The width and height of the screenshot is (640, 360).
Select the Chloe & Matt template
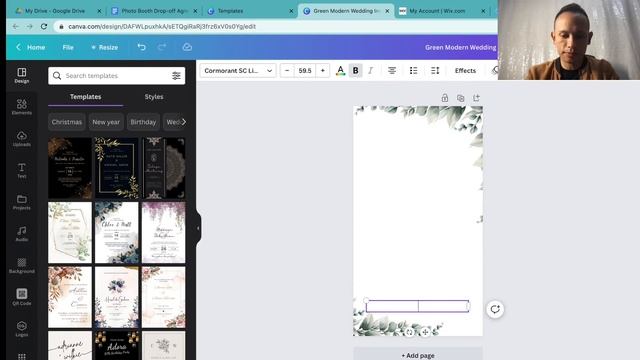tap(116, 233)
